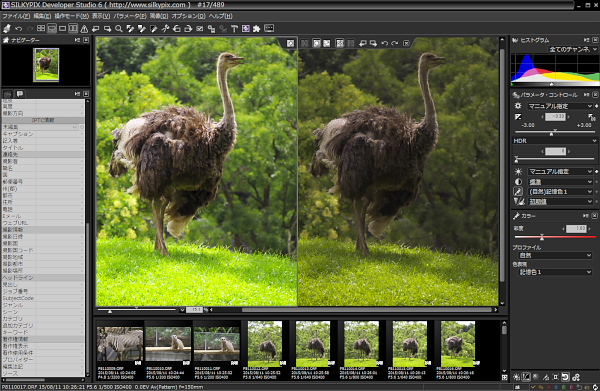Click redo arrow in preview toolbar
The width and height of the screenshot is (600, 391).
click(395, 43)
